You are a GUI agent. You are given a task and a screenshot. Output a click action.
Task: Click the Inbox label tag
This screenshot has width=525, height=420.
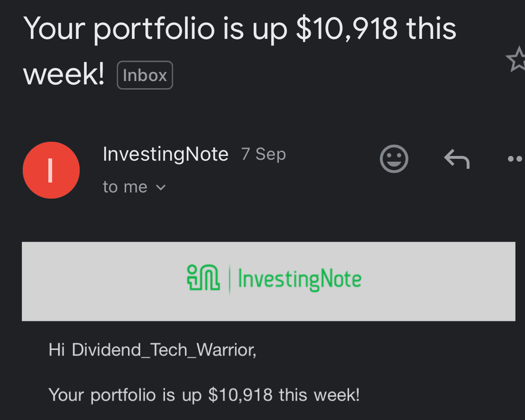145,75
